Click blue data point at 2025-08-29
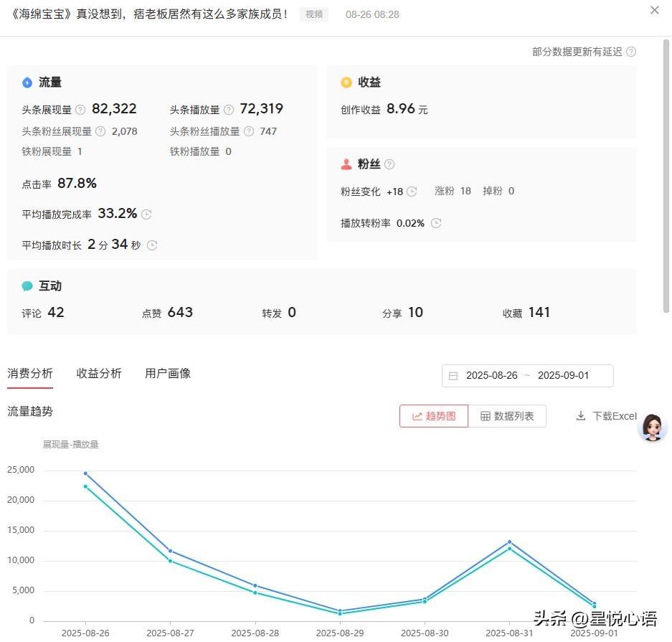This screenshot has height=642, width=672. 340,611
